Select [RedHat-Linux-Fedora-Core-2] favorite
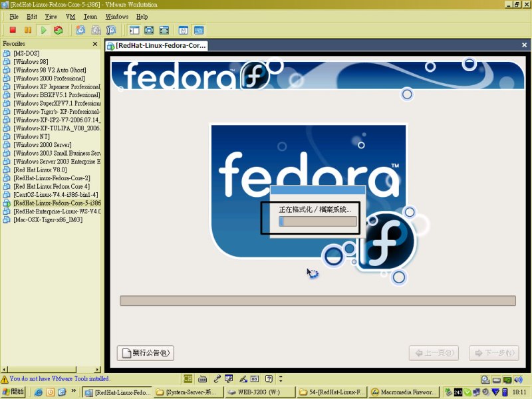 [x=52, y=178]
